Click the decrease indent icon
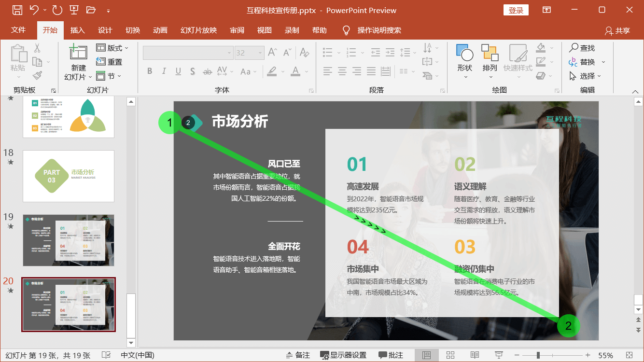 point(376,52)
